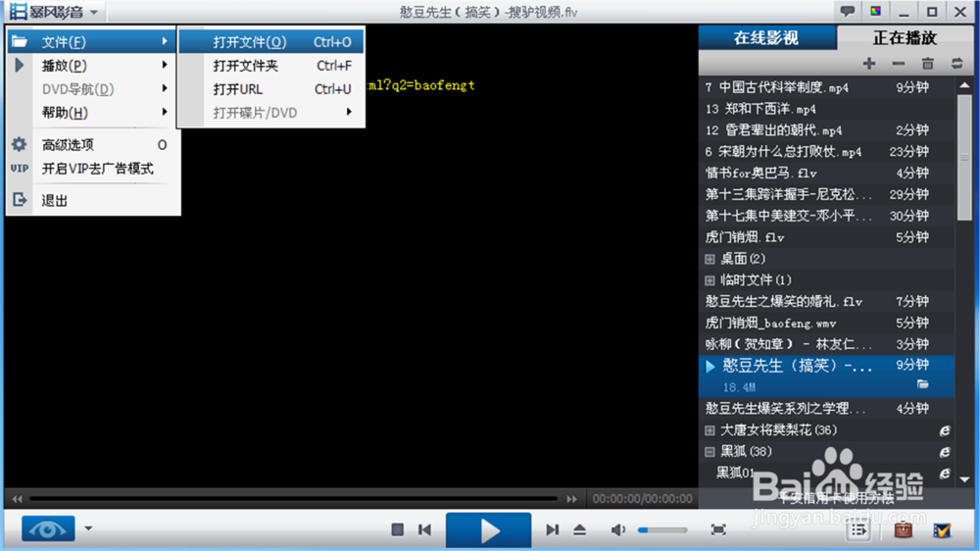The image size is (980, 551).
Task: Open the 文件(F) submenu
Action: tap(92, 41)
